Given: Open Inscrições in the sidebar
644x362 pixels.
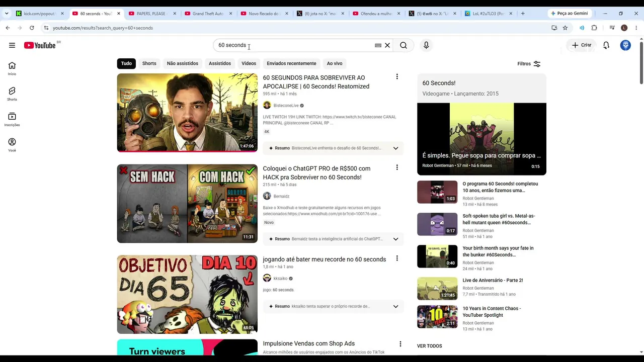Looking at the screenshot, I should point(12,119).
